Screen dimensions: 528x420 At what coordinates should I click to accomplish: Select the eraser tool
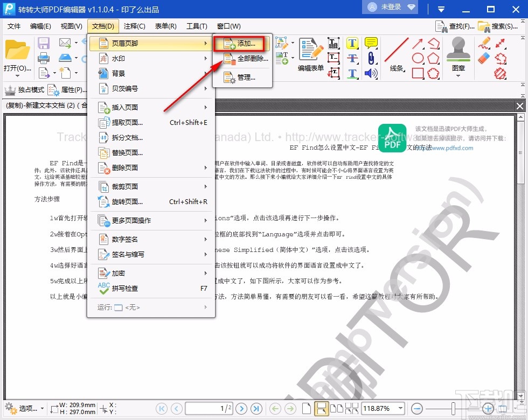[x=484, y=58]
